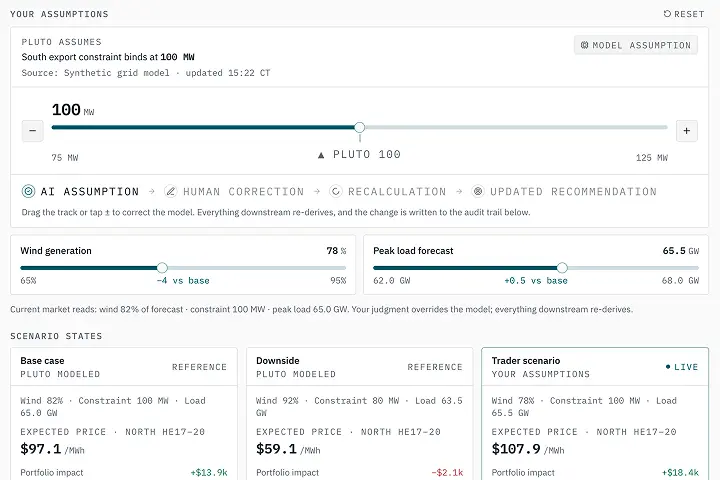This screenshot has height=480, width=720.
Task: Click the MODEL ASSUMPTION badge
Action: click(636, 45)
